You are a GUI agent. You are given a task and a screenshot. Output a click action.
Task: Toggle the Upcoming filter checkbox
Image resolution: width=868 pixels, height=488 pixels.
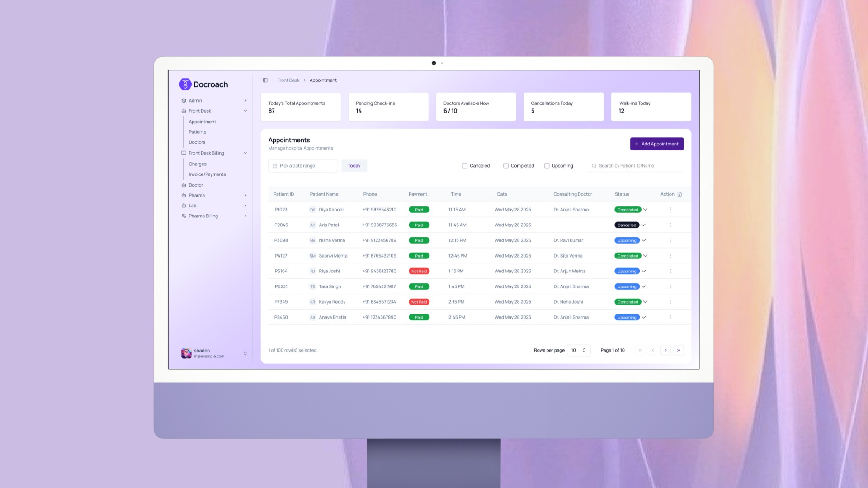click(547, 166)
